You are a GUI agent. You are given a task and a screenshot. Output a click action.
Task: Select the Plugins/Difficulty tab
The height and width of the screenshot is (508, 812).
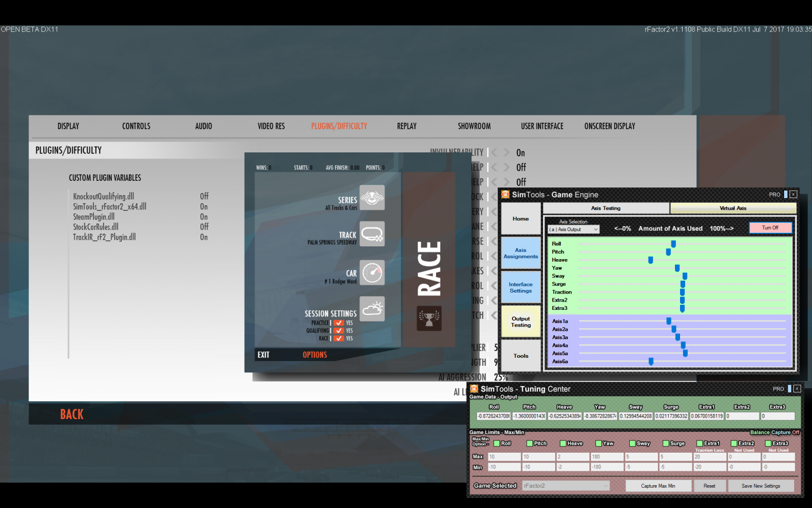[x=339, y=126]
